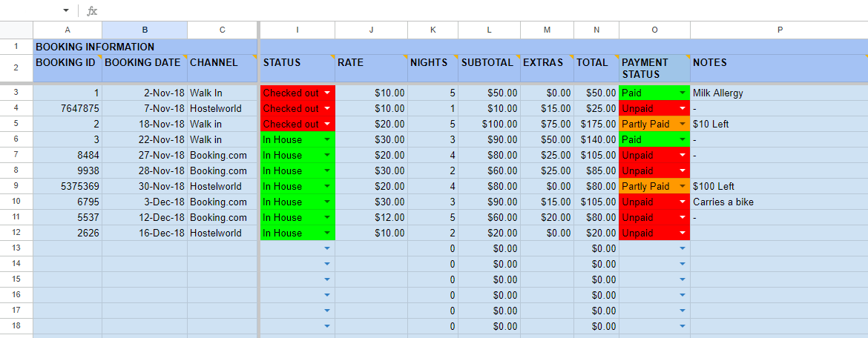Select the $100.00 subtotal cell
The image size is (868, 338).
point(490,124)
